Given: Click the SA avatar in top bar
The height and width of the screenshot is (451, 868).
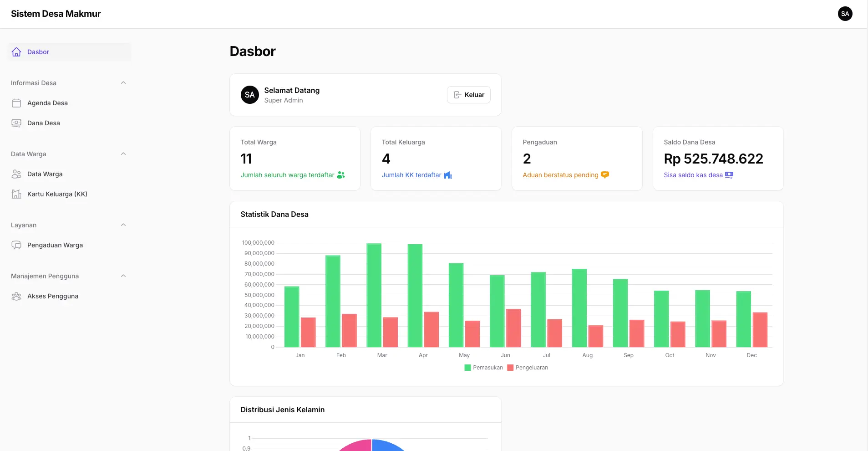Looking at the screenshot, I should click(845, 14).
